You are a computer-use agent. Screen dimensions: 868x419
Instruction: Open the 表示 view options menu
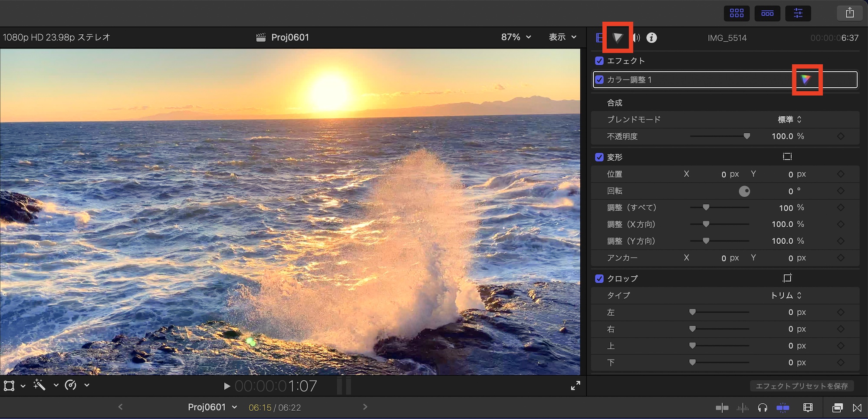pyautogui.click(x=562, y=37)
